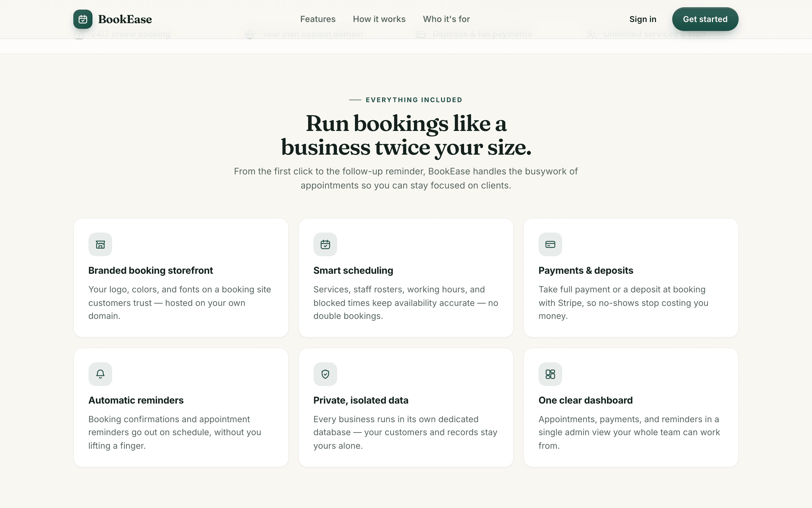
Task: Click the grid icon in dashboard card
Action: 550,374
